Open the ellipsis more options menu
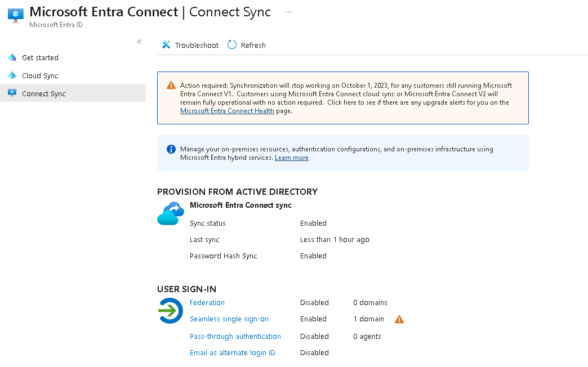The height and width of the screenshot is (367, 588). click(289, 12)
